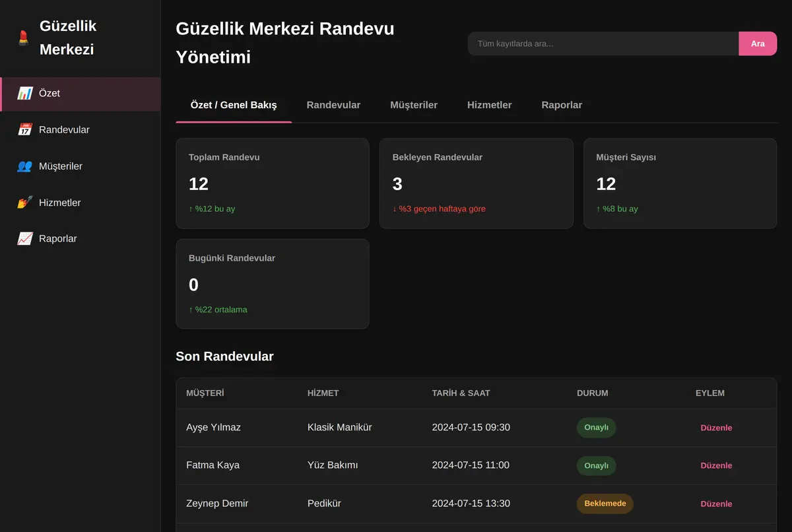792x532 pixels.
Task: Switch to the Hizmetler tab
Action: click(490, 105)
